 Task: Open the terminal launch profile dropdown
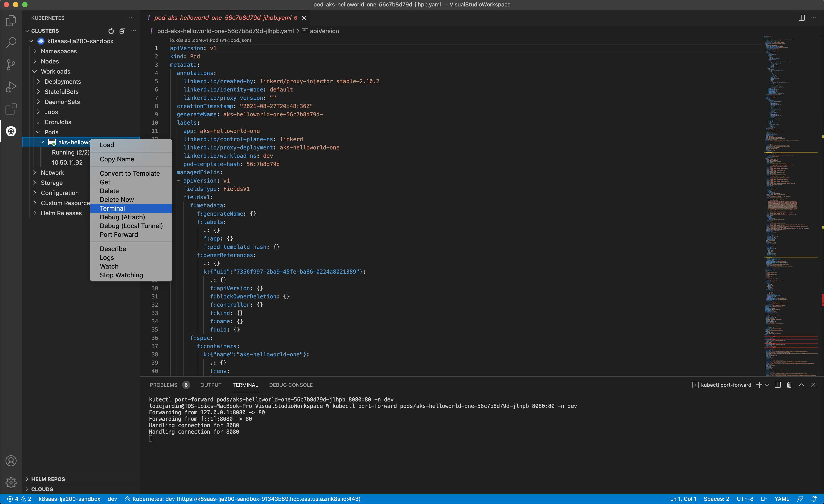click(767, 385)
